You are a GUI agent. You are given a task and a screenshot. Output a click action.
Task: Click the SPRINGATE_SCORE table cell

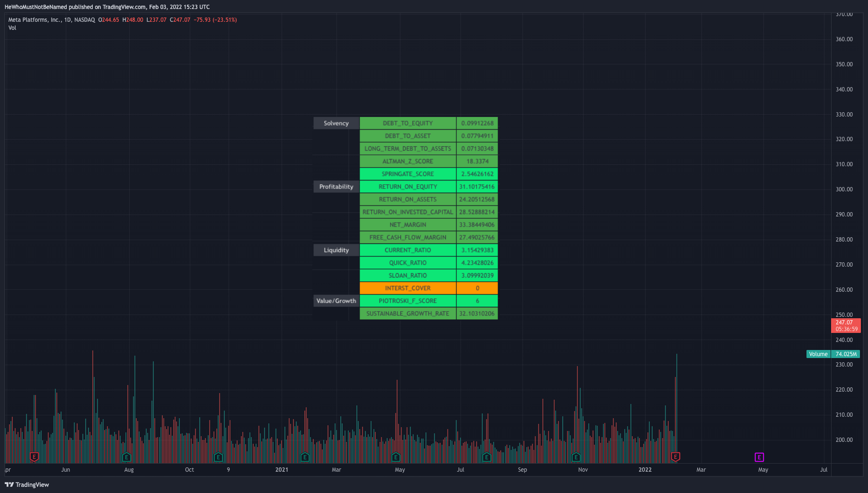coord(408,174)
